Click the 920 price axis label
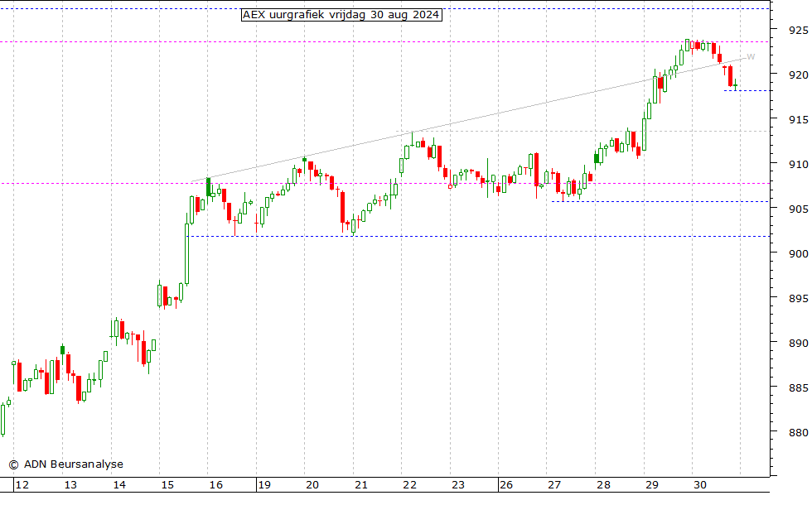Image resolution: width=812 pixels, height=505 pixels. [x=798, y=75]
